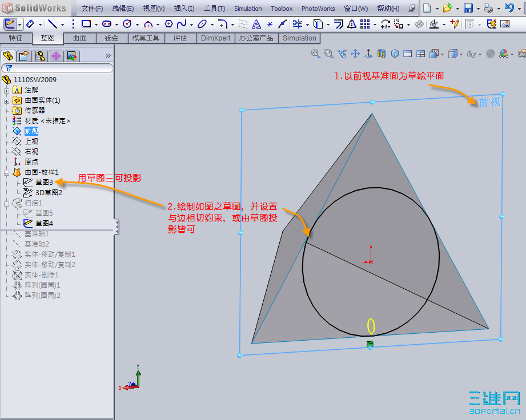Click the Trim Entities scissors icon
The height and width of the screenshot is (420, 526).
coord(297,24)
